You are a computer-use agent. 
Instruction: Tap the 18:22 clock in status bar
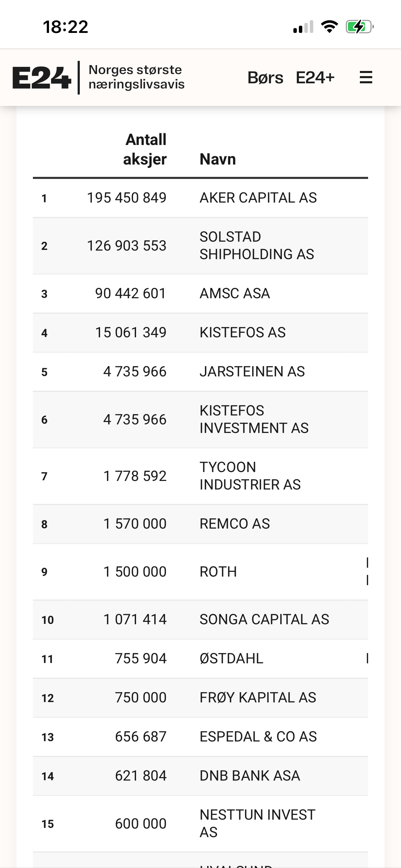(65, 27)
